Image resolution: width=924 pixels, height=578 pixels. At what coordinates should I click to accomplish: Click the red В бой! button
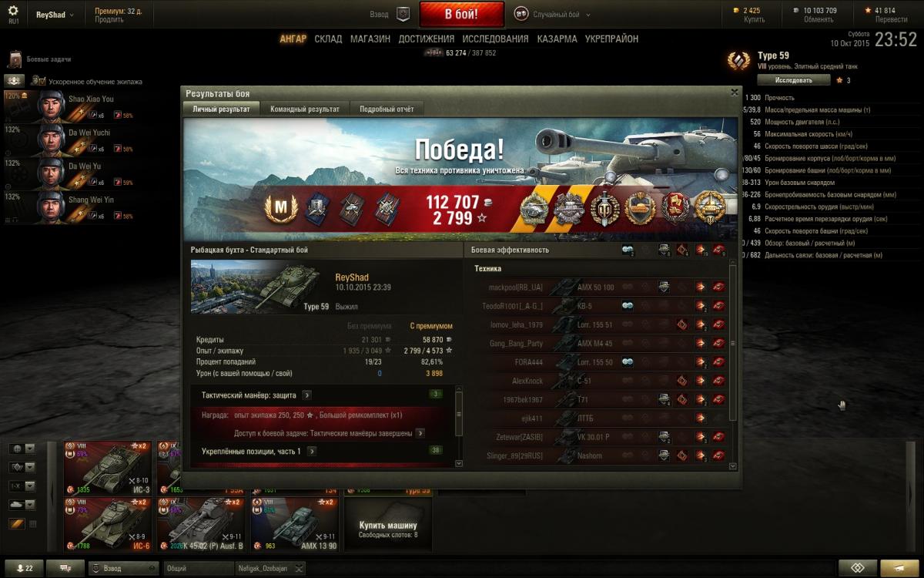(x=462, y=14)
